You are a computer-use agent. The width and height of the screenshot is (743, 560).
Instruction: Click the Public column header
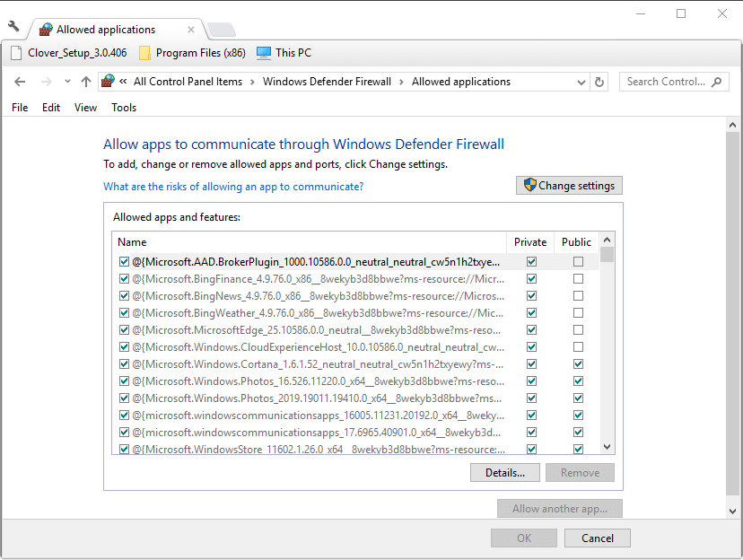tap(576, 242)
